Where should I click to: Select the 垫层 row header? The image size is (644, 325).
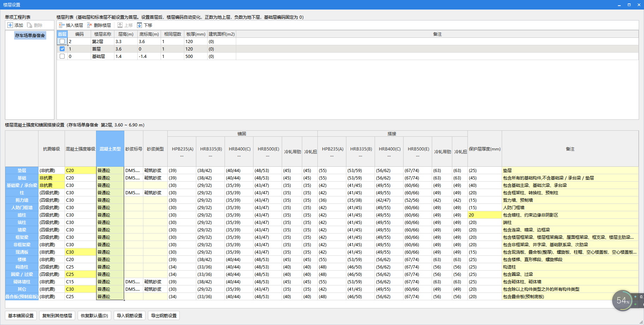(22, 170)
